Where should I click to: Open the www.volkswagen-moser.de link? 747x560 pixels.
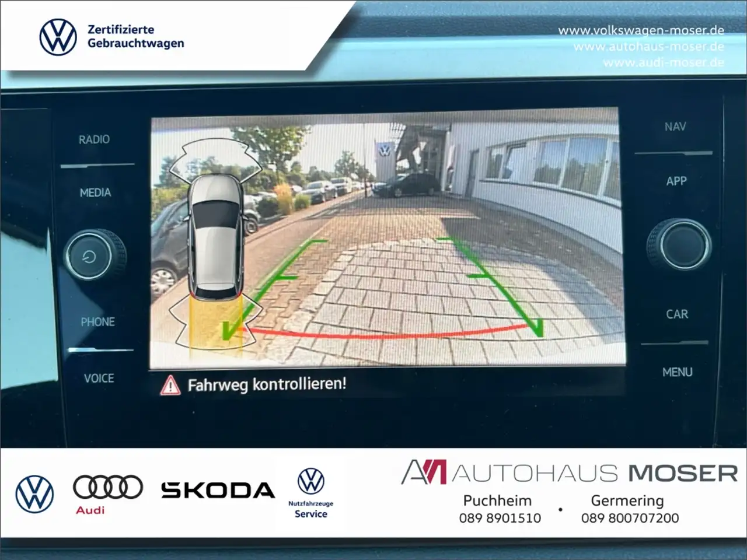641,30
